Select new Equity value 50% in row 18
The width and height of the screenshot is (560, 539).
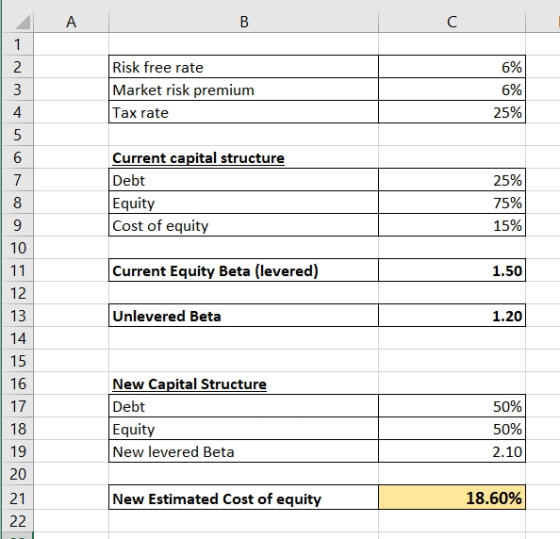(x=452, y=429)
